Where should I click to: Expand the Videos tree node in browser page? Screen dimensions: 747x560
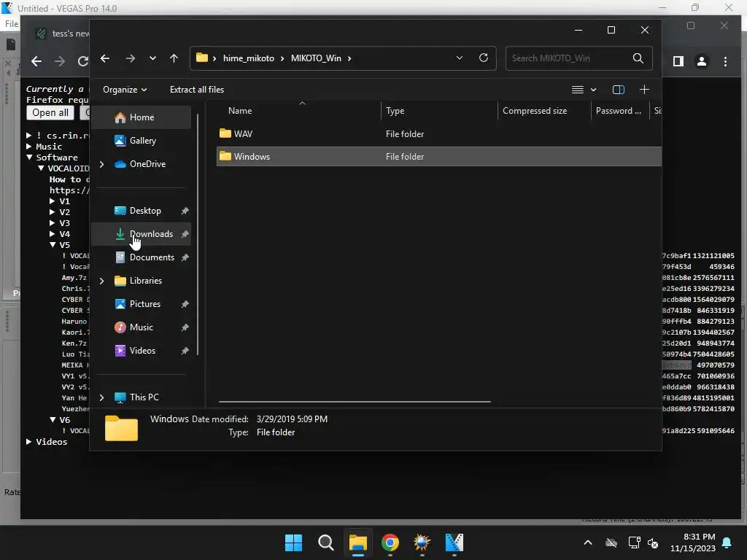tap(29, 441)
